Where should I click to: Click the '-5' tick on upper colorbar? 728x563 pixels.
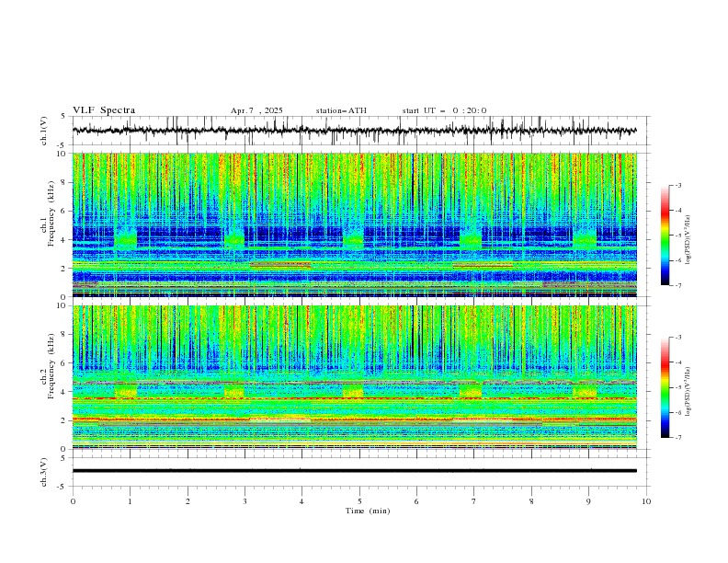[677, 236]
